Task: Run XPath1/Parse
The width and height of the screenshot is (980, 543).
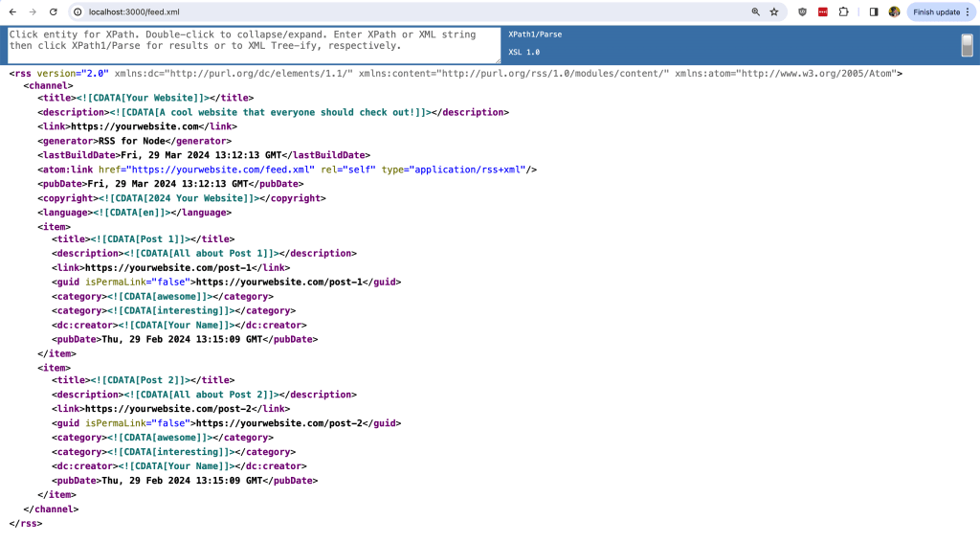Action: pyautogui.click(x=535, y=34)
